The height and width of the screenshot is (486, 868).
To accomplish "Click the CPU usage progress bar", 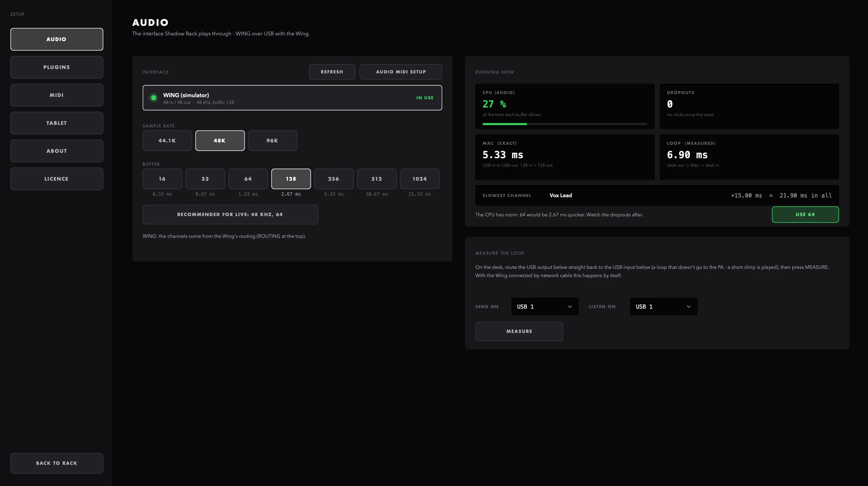I will 565,124.
